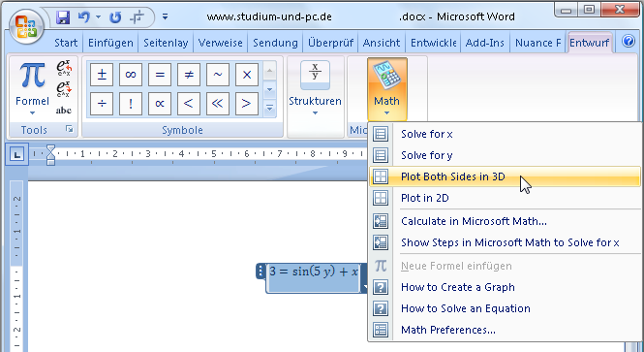Open the Entwicklertools tab

click(x=433, y=43)
